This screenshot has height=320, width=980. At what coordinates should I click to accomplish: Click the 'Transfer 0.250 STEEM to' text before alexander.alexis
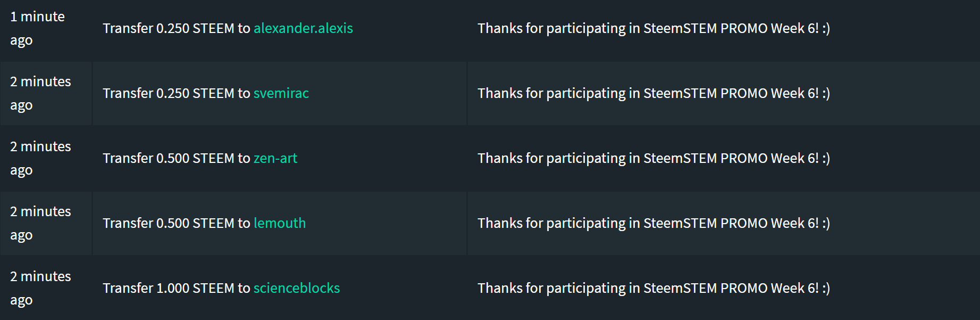pos(177,28)
